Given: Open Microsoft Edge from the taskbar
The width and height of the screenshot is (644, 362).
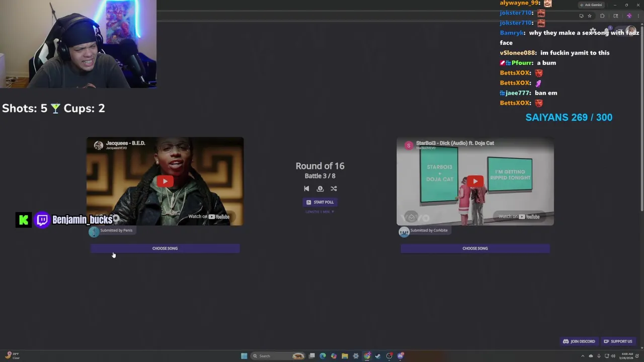Looking at the screenshot, I should coord(323,356).
